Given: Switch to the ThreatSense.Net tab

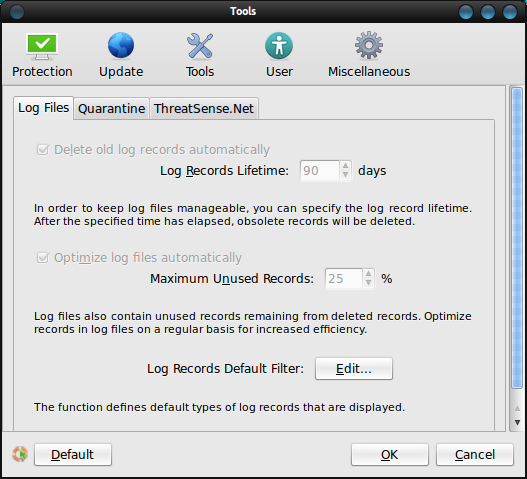Looking at the screenshot, I should point(204,109).
